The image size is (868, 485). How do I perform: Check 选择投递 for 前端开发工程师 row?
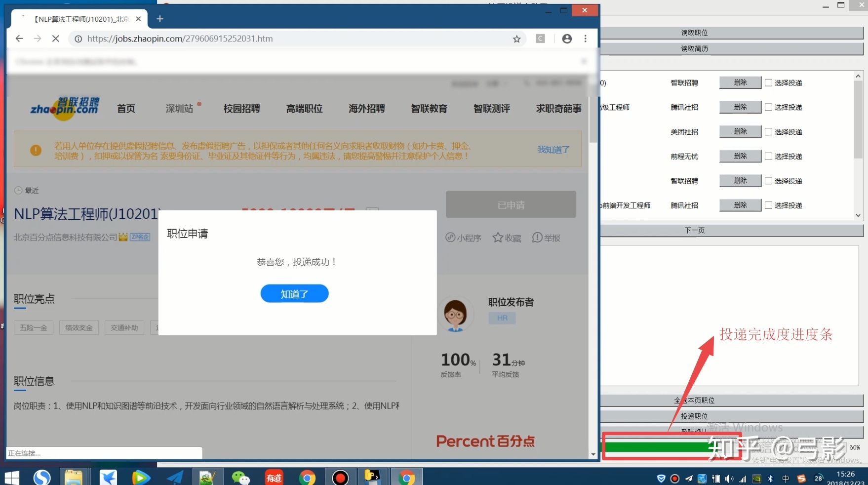tap(769, 205)
